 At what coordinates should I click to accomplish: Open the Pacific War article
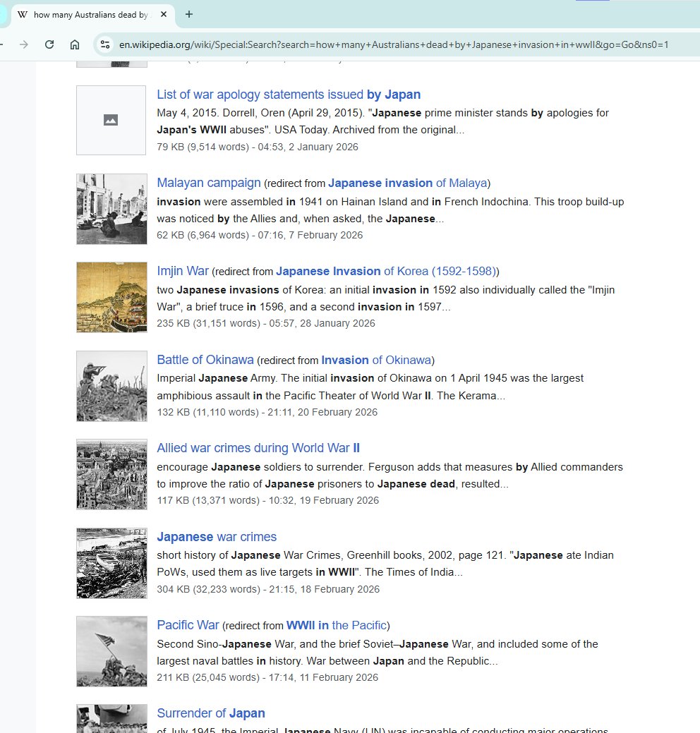188,625
